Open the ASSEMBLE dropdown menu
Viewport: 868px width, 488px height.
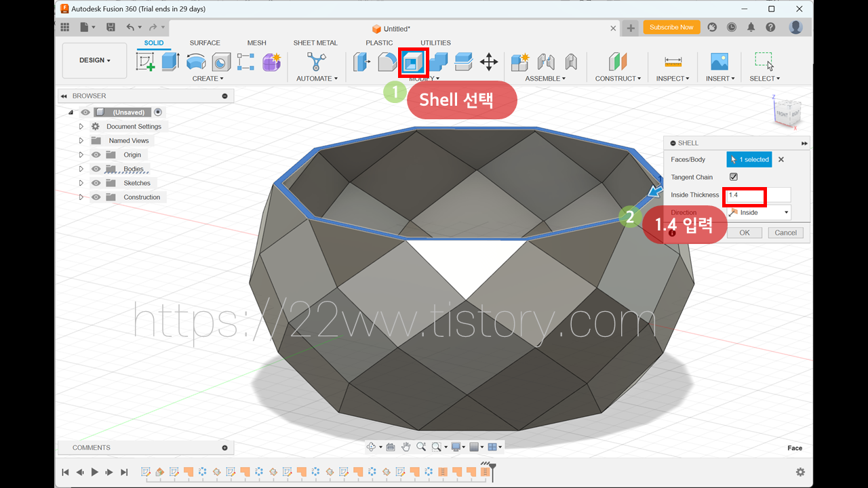point(545,79)
